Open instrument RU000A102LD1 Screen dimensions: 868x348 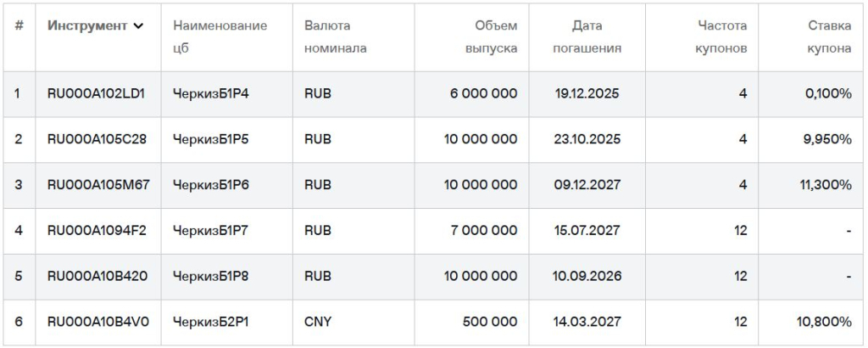coord(97,93)
